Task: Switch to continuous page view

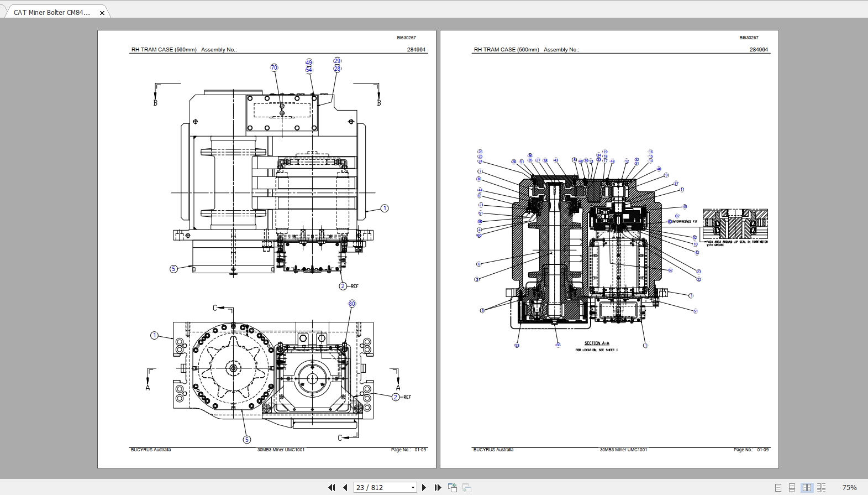Action: pyautogui.click(x=792, y=487)
